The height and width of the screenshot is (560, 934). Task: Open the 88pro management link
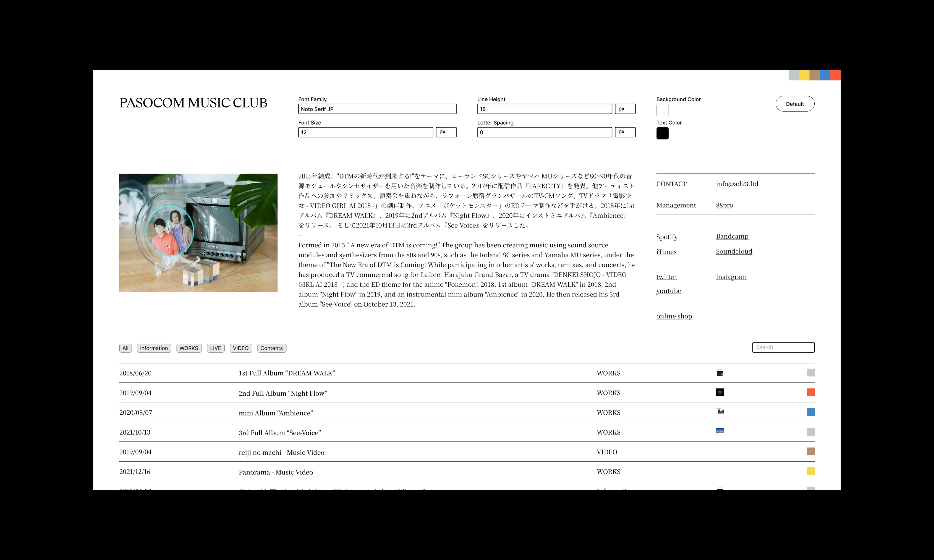click(x=725, y=205)
